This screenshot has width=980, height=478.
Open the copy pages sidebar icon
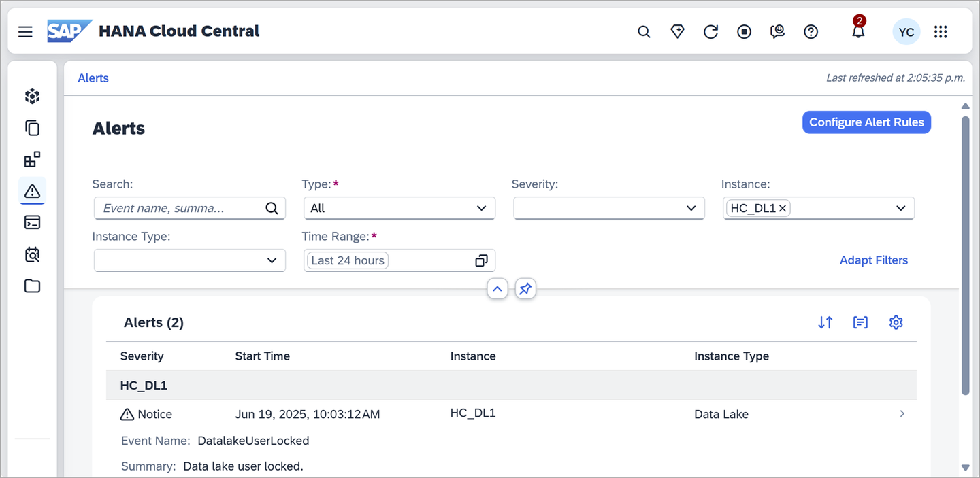pos(32,128)
